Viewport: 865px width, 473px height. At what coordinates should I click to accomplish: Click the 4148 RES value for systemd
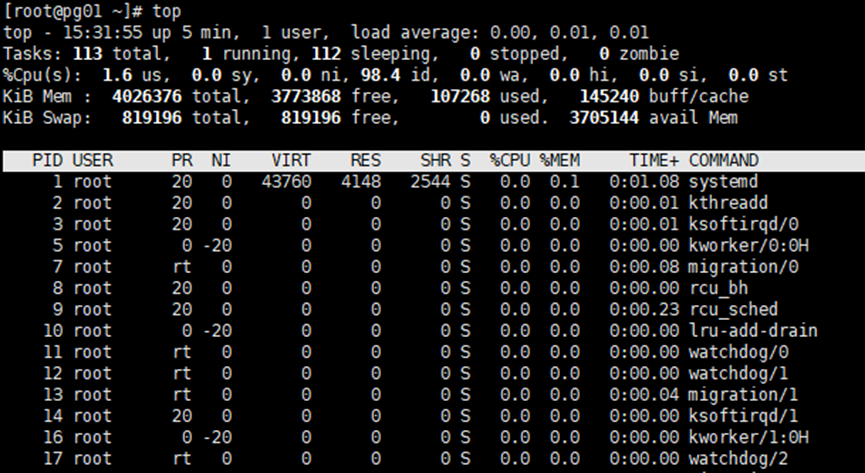(x=361, y=182)
